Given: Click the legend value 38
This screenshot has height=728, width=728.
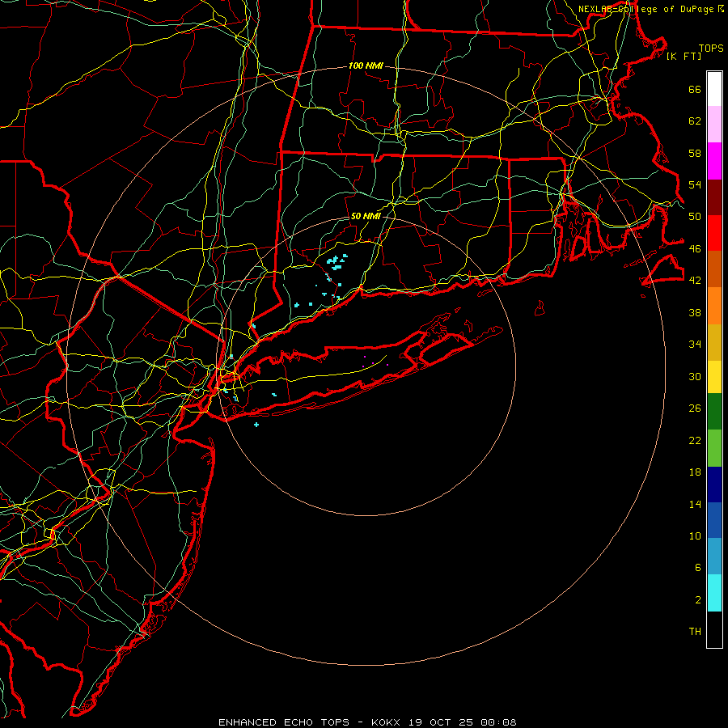Looking at the screenshot, I should (x=695, y=312).
